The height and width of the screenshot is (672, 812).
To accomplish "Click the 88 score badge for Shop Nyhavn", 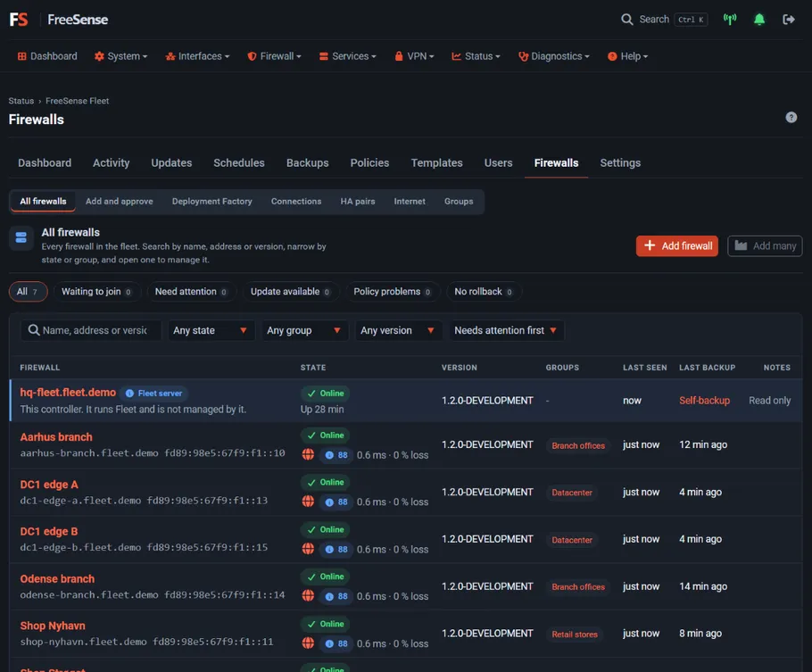I will pos(336,643).
